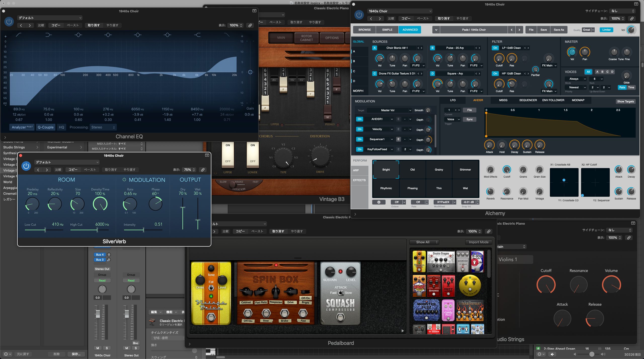
Task: Select Happy Face Fuzz pedal thumbnail
Action: [x=470, y=286]
